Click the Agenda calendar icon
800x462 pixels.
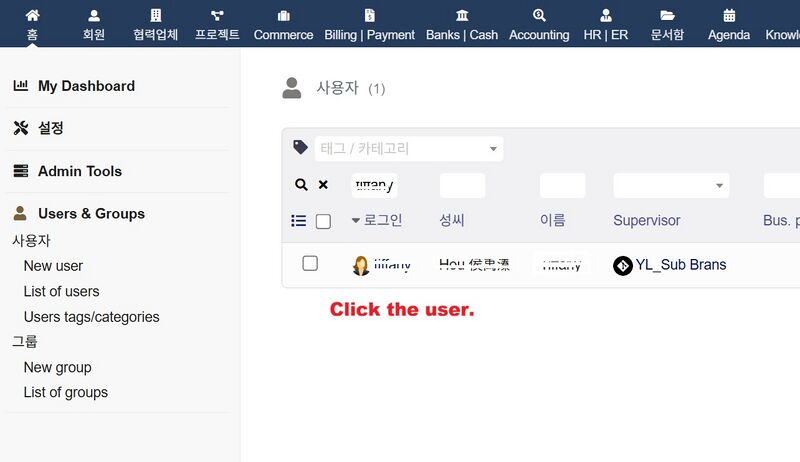(729, 15)
